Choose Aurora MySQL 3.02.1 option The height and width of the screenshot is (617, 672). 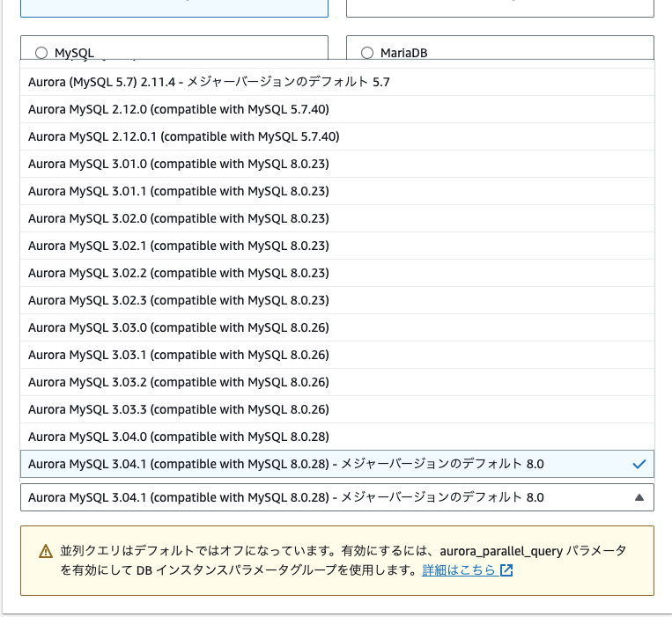[337, 246]
